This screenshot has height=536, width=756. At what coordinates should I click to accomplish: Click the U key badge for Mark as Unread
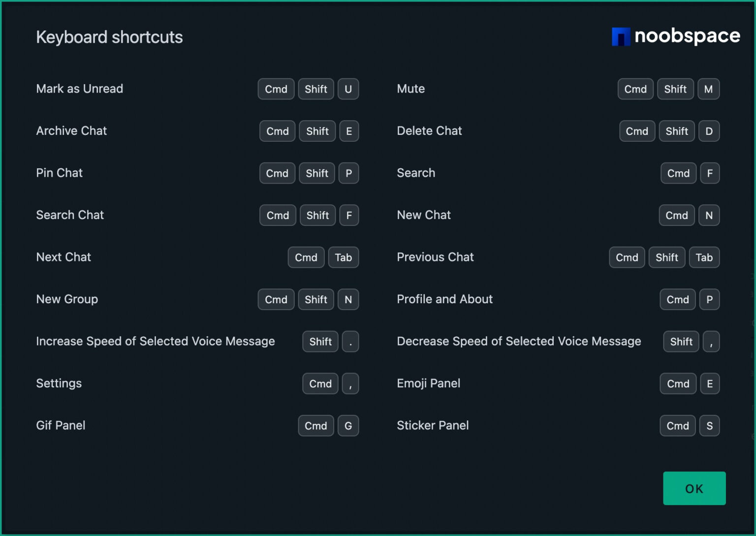coord(348,89)
